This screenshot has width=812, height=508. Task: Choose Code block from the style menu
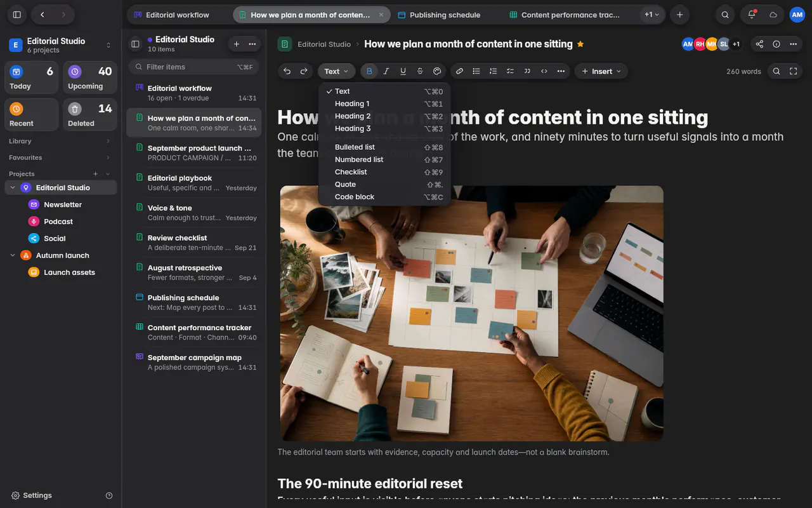pos(384,197)
